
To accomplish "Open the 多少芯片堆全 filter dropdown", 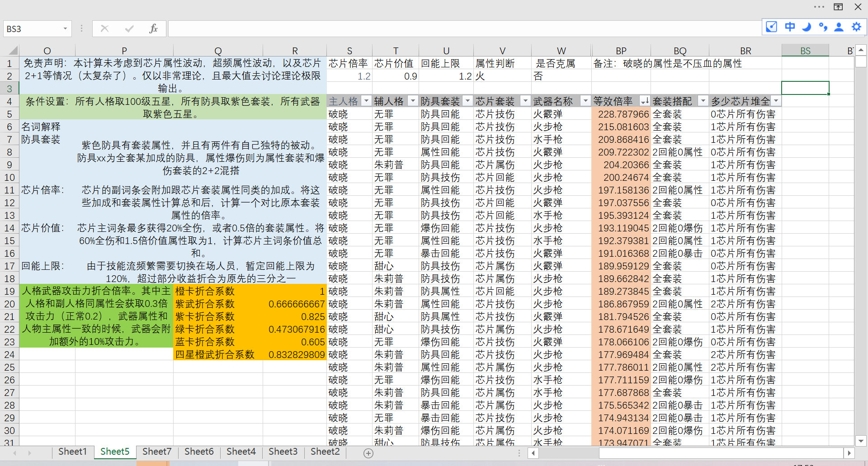I will 776,101.
